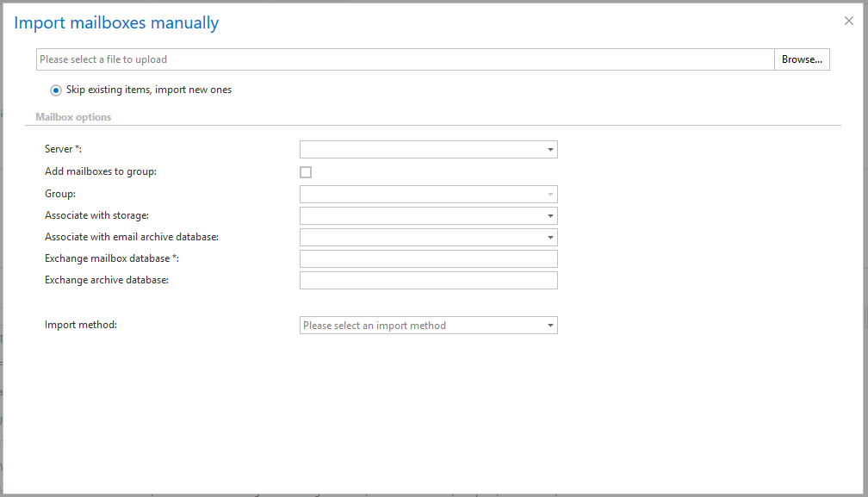Click the Import mailboxes manually title
The width and height of the screenshot is (868, 497).
116,23
